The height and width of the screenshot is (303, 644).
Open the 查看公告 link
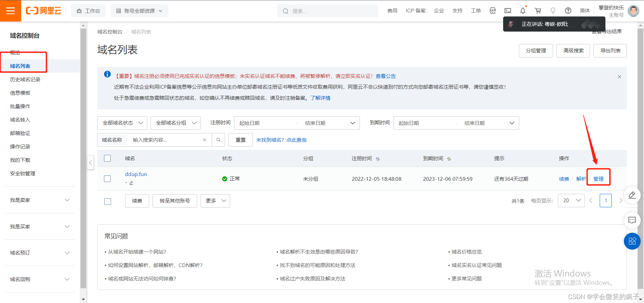pyautogui.click(x=385, y=76)
